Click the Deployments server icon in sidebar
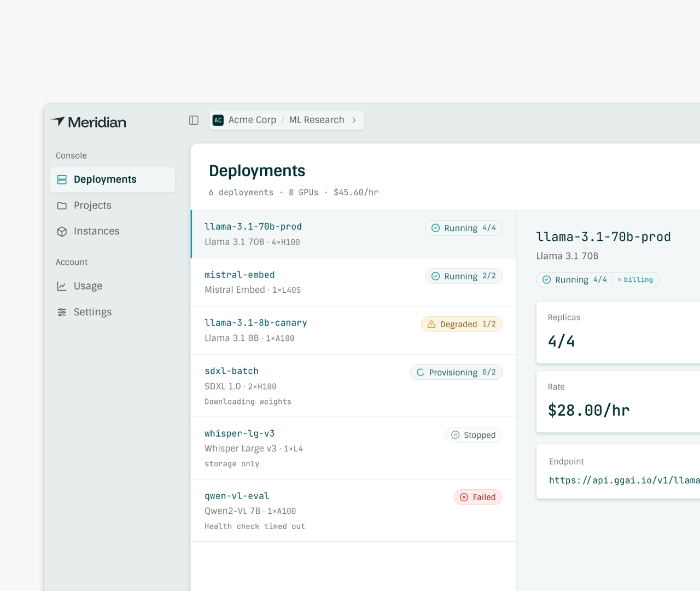Viewport: 700px width, 591px height. tap(62, 179)
